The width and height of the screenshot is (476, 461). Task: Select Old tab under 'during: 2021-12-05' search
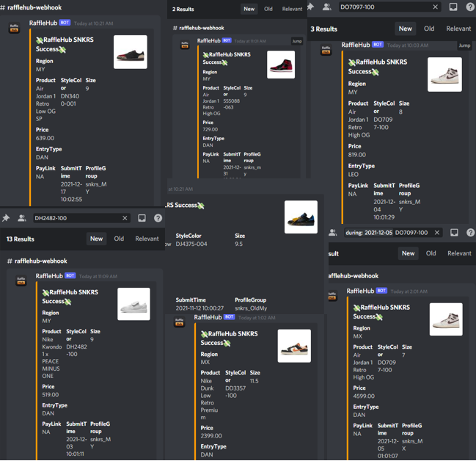pos(431,253)
